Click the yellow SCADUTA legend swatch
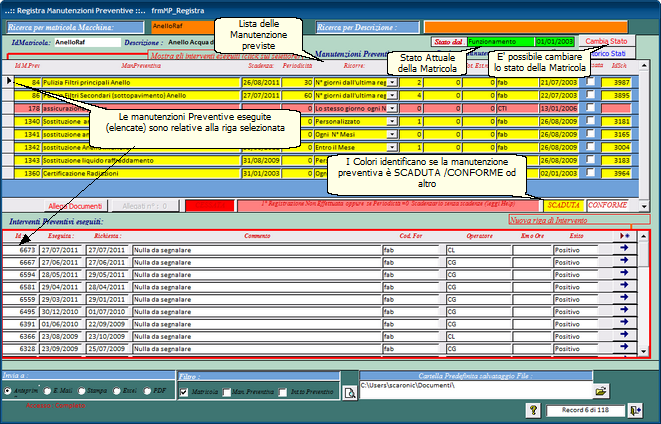This screenshot has width=661, height=424. click(x=564, y=205)
